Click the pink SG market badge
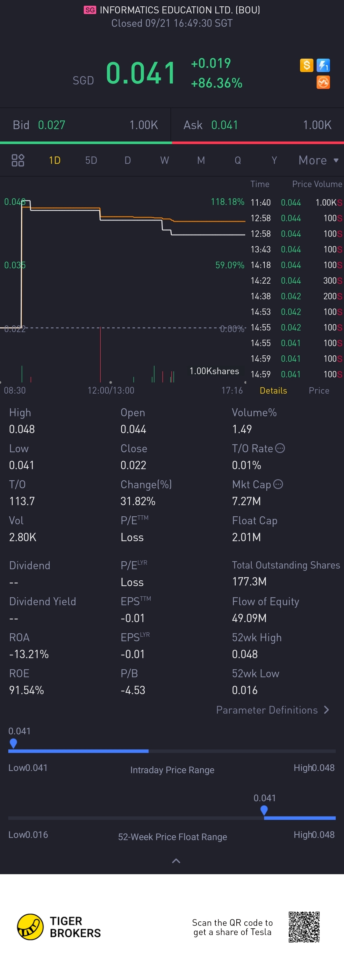Image resolution: width=344 pixels, height=980 pixels. tap(90, 10)
